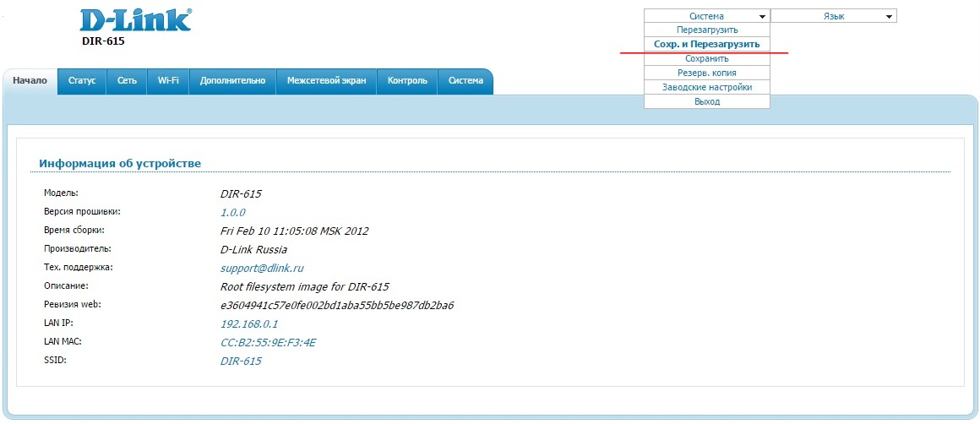Viewport: 980px width, 424px height.
Task: Click Выход to log out
Action: [707, 102]
